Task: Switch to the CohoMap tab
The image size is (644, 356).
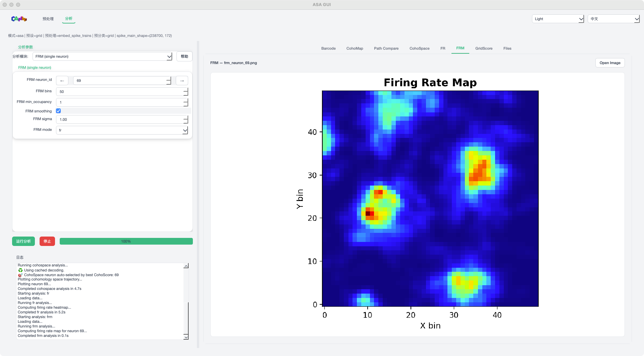Action: [x=355, y=48]
